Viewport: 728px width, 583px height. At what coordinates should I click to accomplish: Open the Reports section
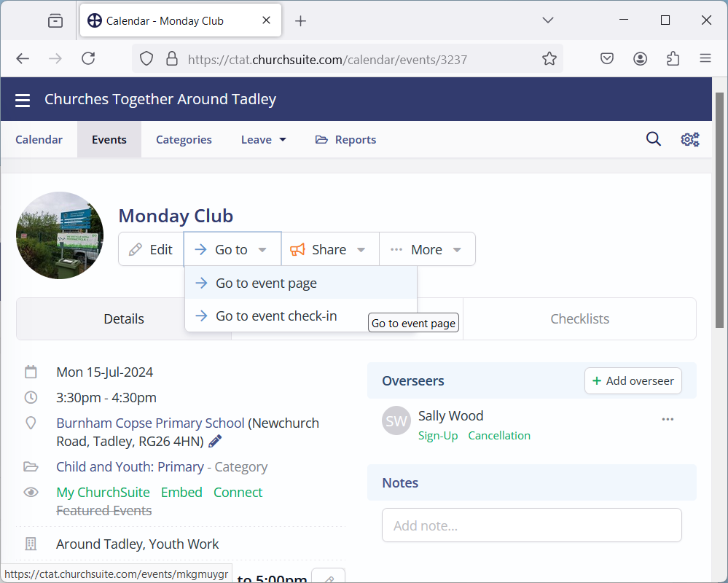(x=346, y=140)
